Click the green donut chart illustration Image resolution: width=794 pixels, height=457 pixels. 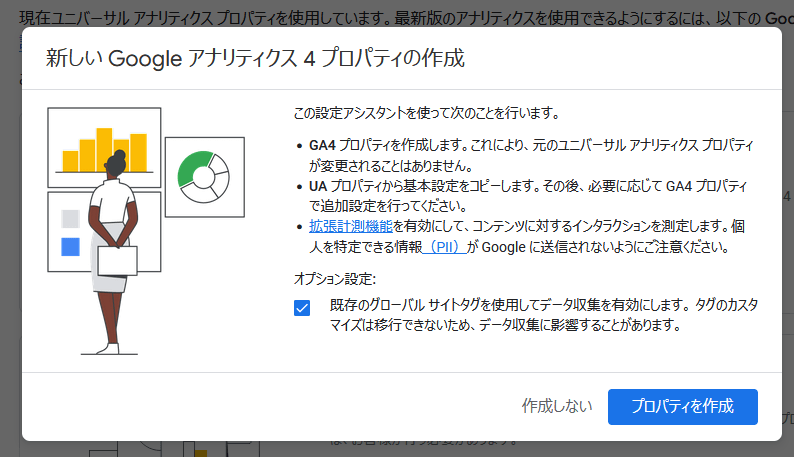(x=204, y=177)
